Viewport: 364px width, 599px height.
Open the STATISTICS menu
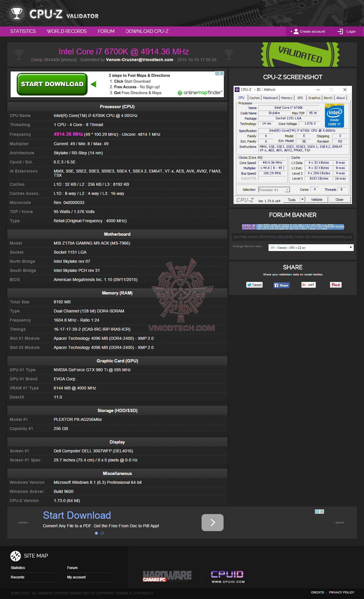click(x=23, y=31)
